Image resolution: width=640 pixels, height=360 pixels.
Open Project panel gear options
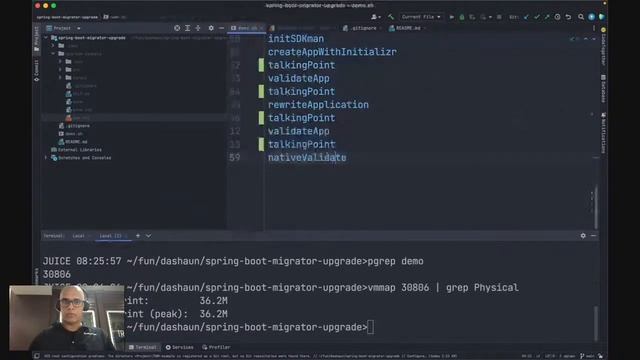tap(211, 28)
